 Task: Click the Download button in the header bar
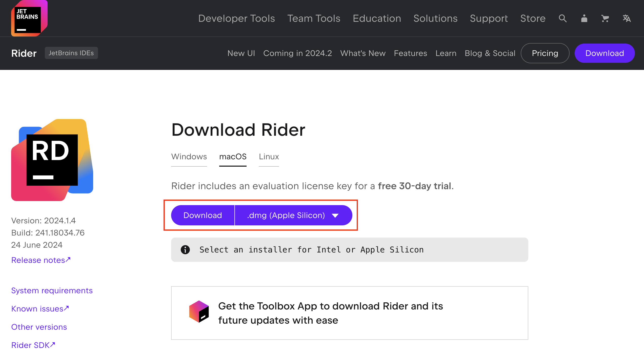coord(605,53)
